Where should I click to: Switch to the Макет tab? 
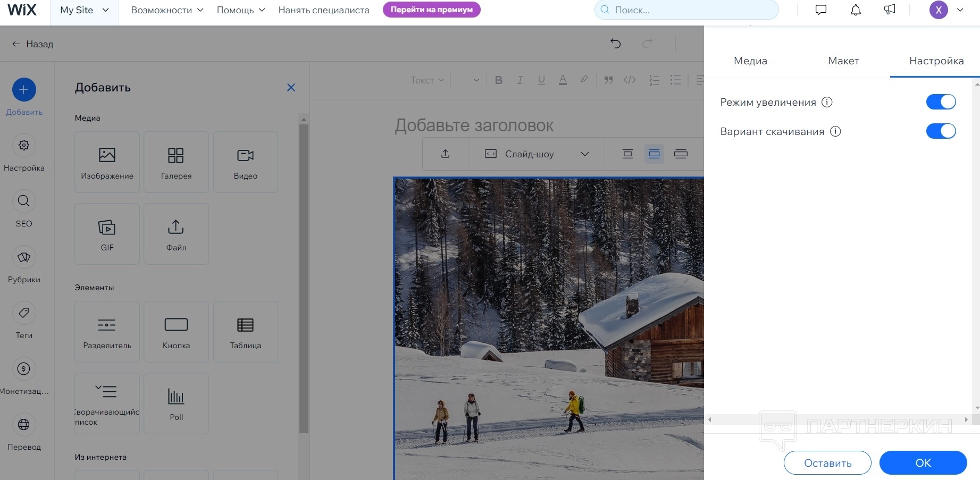click(x=843, y=61)
